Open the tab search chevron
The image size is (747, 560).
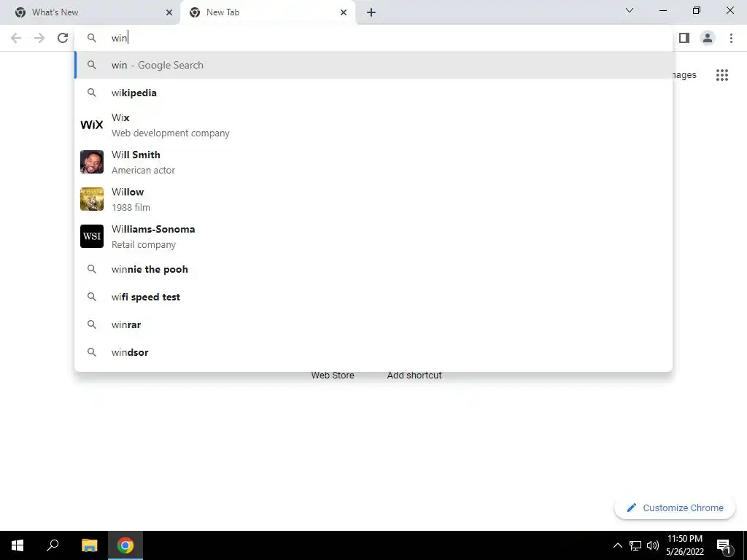click(x=630, y=10)
